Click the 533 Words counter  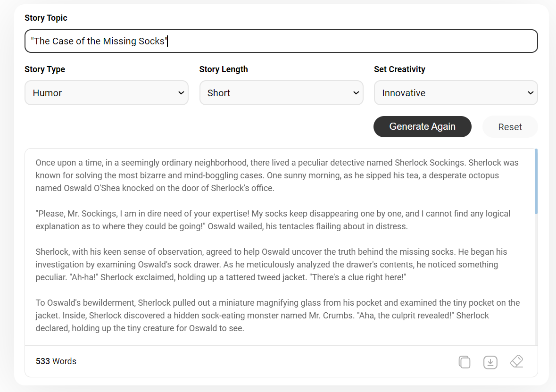point(56,361)
